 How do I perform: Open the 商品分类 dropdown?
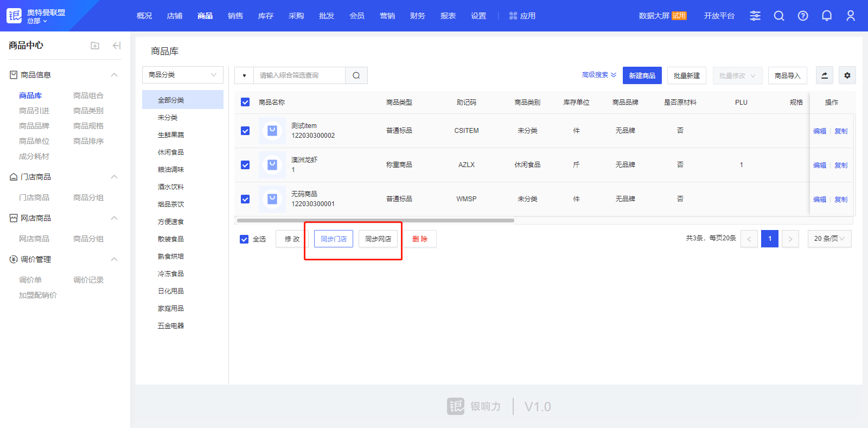point(182,75)
